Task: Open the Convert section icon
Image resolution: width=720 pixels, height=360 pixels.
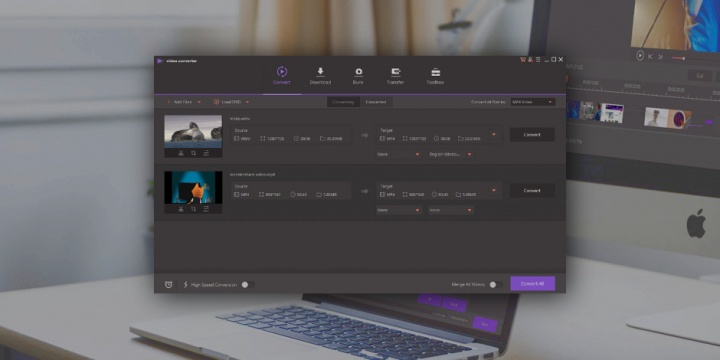Action: click(281, 72)
